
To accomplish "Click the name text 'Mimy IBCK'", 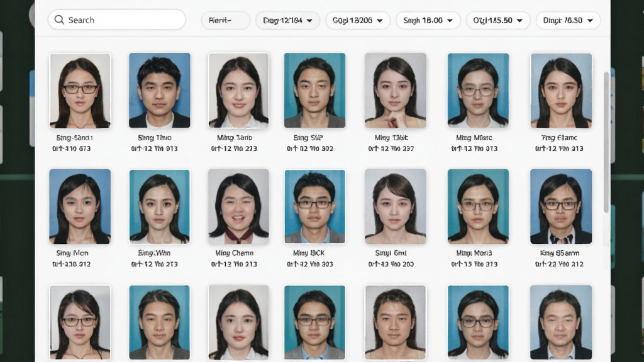I will 309,253.
